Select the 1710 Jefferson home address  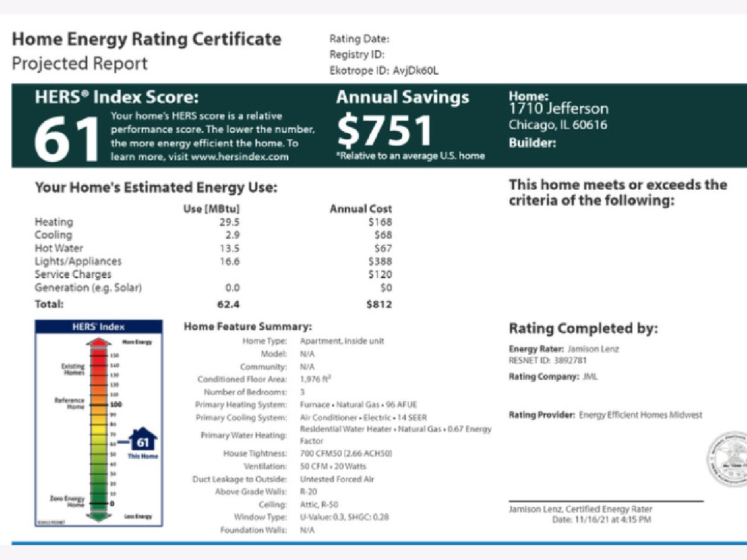tap(558, 109)
